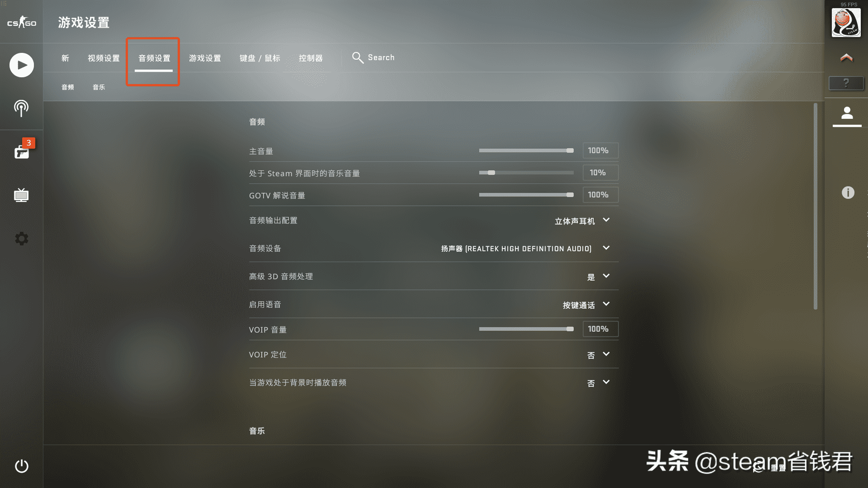The image size is (868, 488).
Task: Open the general settings gear icon
Action: (21, 238)
